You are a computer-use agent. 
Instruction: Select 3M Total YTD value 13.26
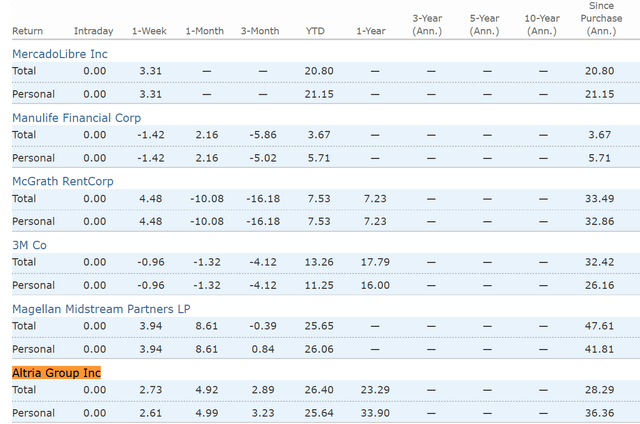[319, 262]
